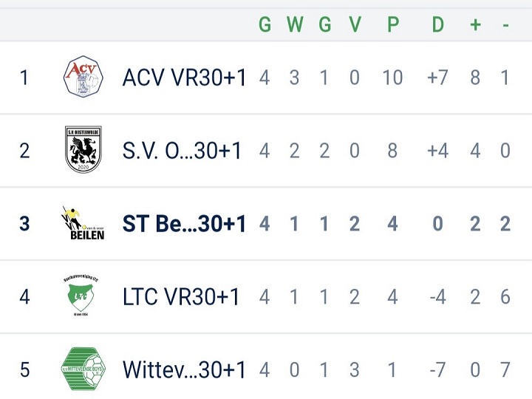
Task: Select the Beilen club logo
Action: click(x=83, y=223)
